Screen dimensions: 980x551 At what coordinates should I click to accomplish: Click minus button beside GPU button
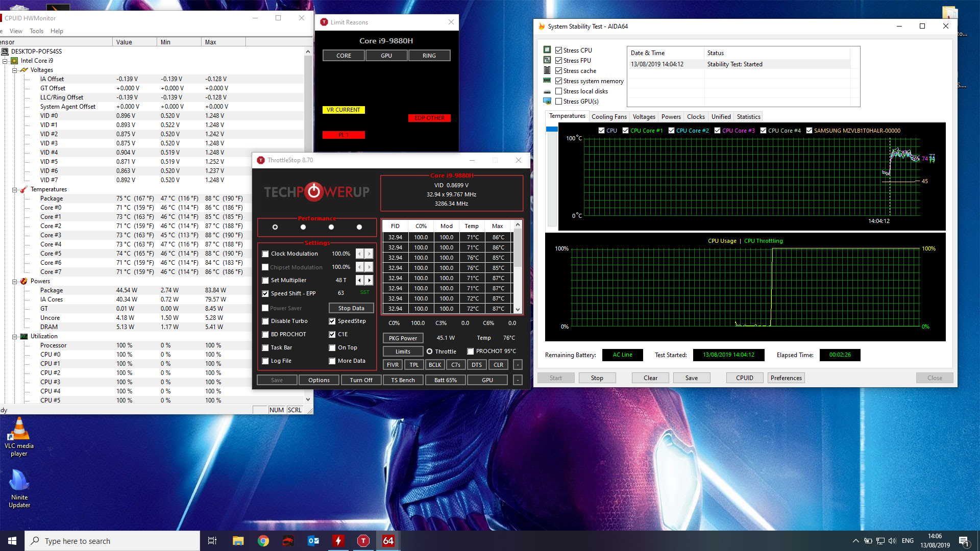pyautogui.click(x=518, y=380)
